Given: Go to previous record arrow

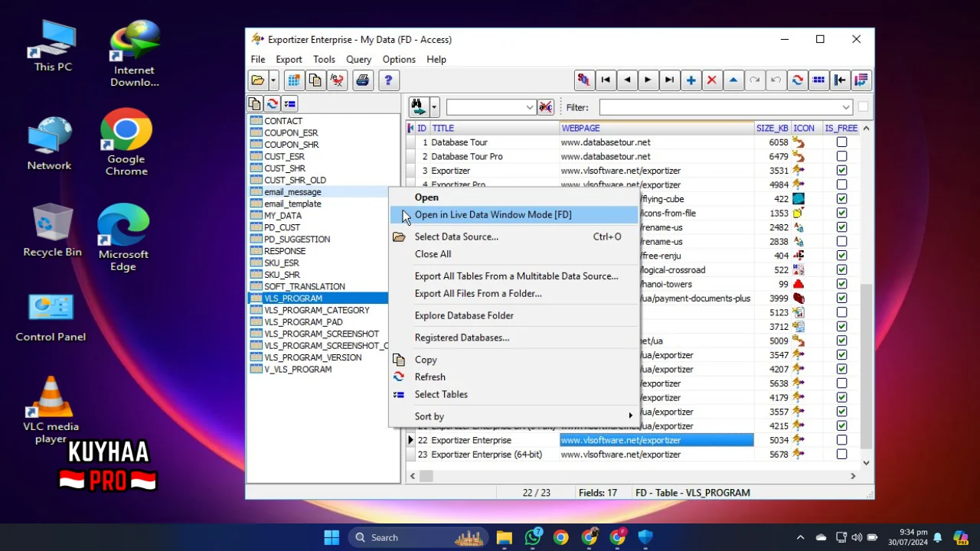Looking at the screenshot, I should [x=627, y=80].
